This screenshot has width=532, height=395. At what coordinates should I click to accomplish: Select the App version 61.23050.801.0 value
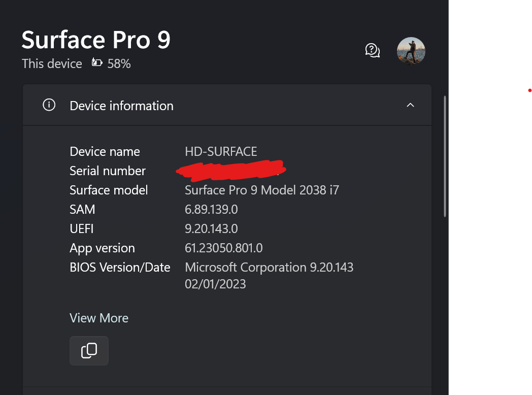point(223,248)
